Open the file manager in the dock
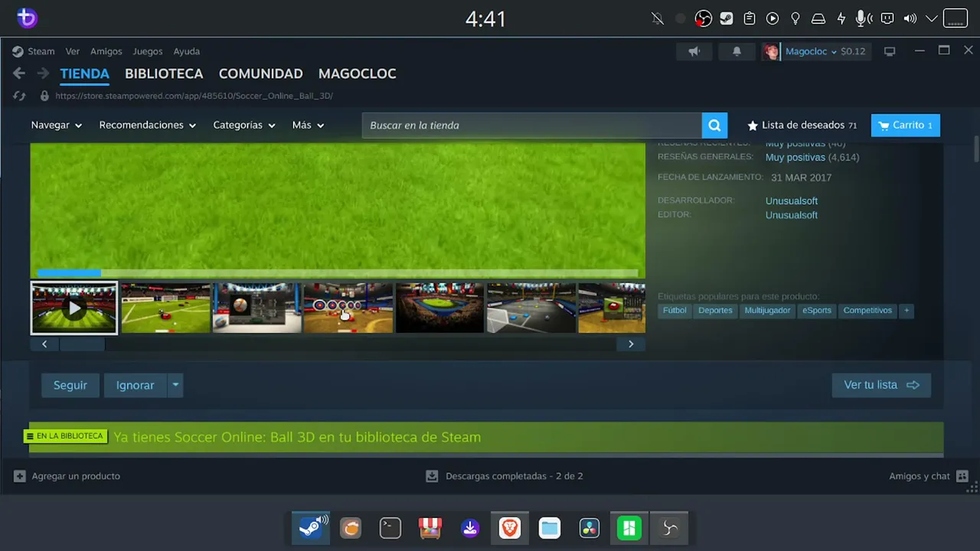 (x=550, y=528)
